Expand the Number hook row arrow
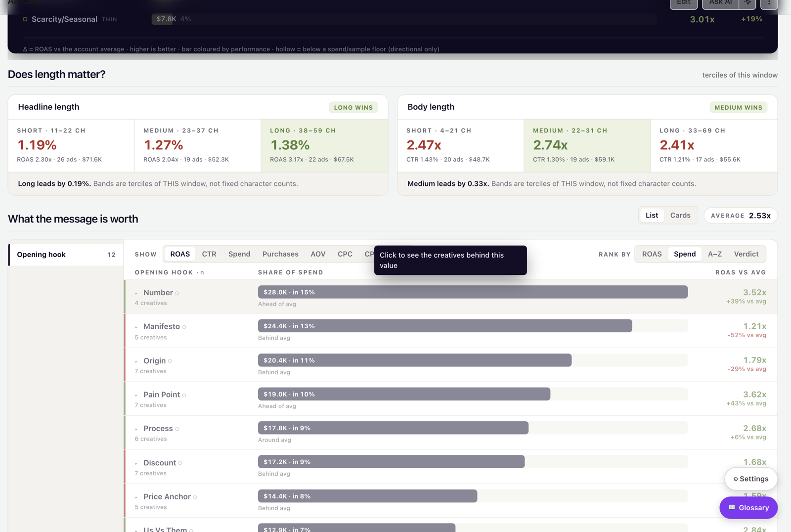Image resolution: width=791 pixels, height=532 pixels. point(136,293)
